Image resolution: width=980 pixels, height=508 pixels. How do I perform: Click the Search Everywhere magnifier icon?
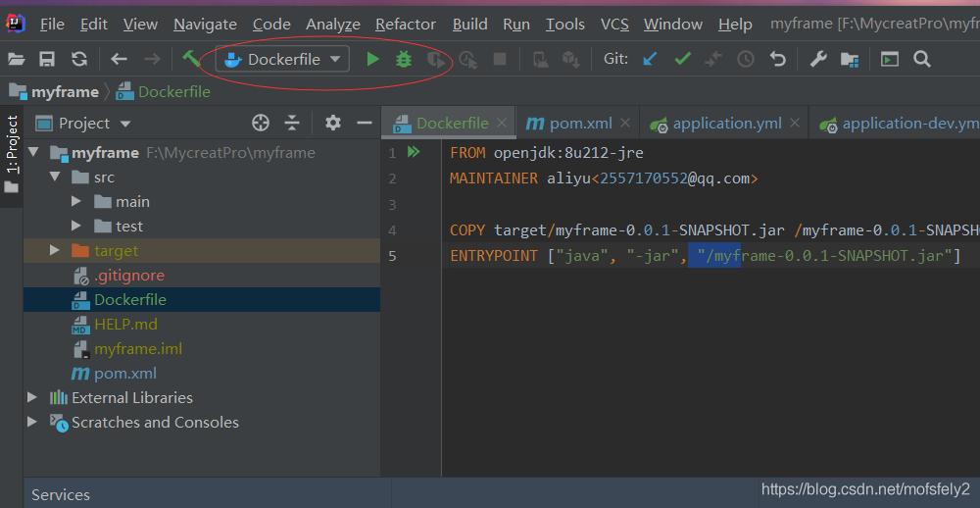click(921, 60)
